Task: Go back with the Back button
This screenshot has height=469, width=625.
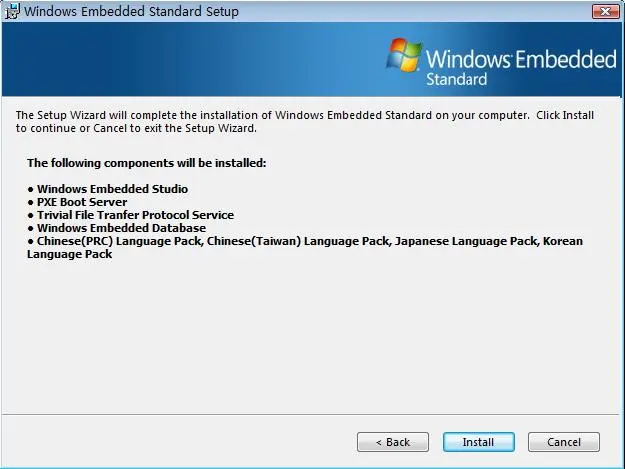Action: [x=393, y=442]
